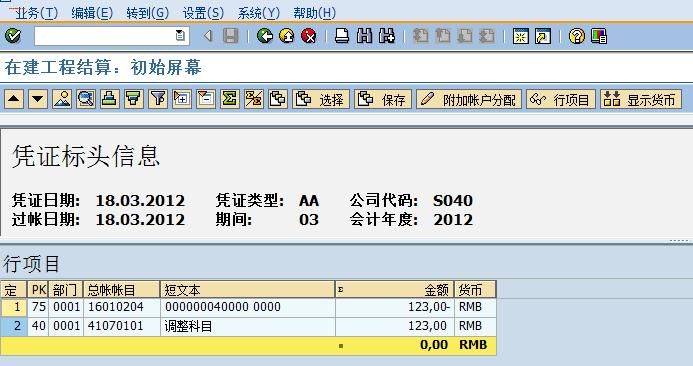693x366 pixels.
Task: Click the Customize Local Layout icon
Action: point(599,36)
